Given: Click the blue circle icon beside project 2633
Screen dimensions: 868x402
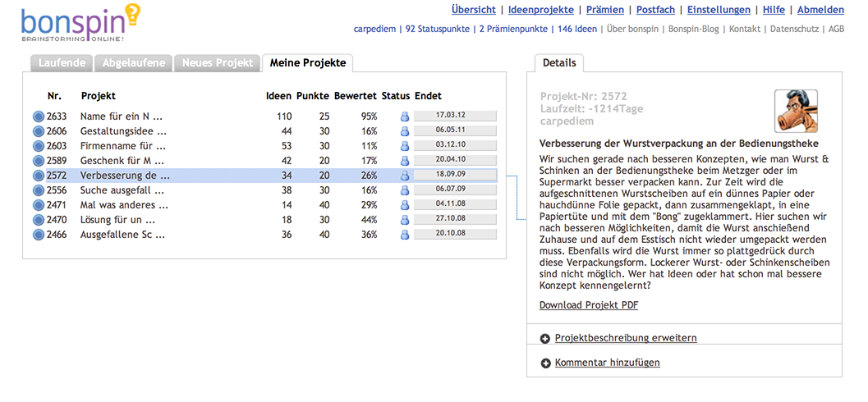Looking at the screenshot, I should click(38, 116).
